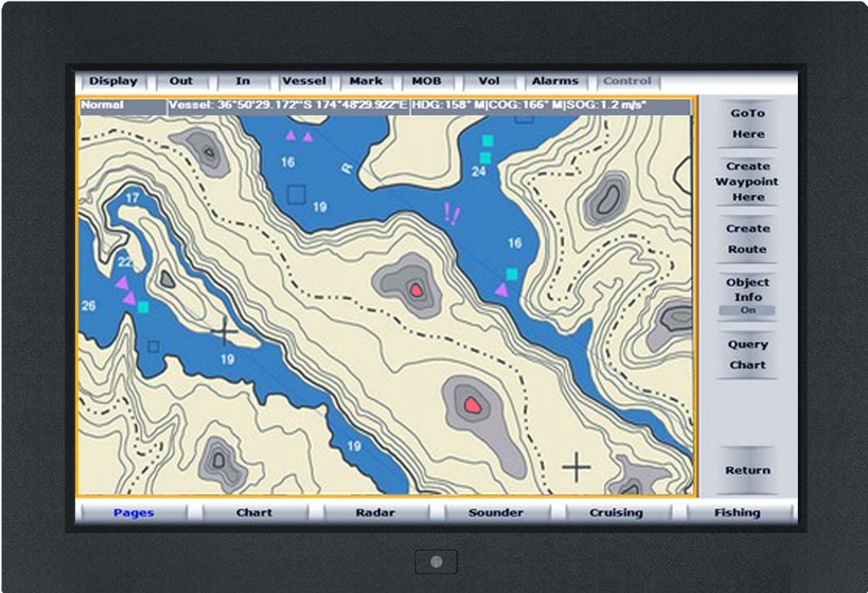The width and height of the screenshot is (868, 593).
Task: Open the Radar tab
Action: pyautogui.click(x=375, y=513)
